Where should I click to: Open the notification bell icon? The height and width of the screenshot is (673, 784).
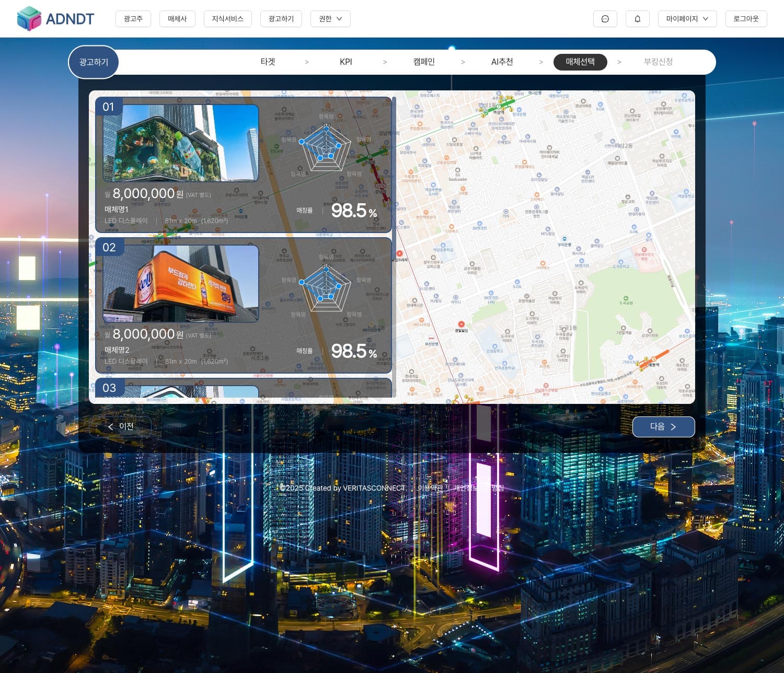(x=637, y=19)
